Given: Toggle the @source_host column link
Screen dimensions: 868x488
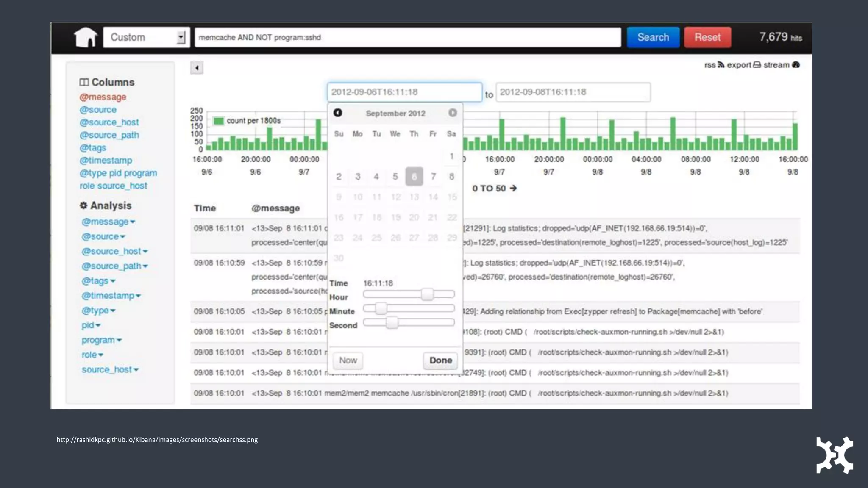Looking at the screenshot, I should [x=109, y=122].
